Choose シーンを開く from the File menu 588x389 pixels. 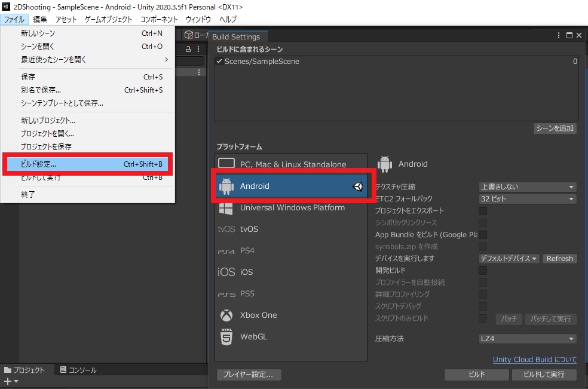(88, 46)
